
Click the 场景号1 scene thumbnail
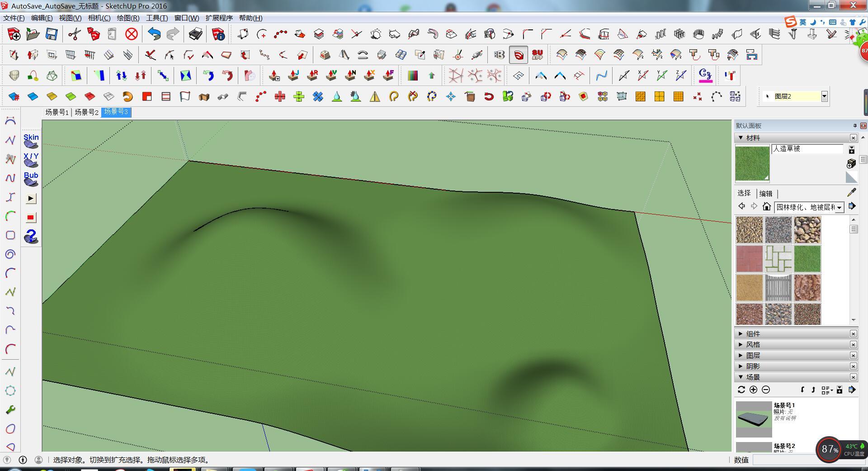754,419
